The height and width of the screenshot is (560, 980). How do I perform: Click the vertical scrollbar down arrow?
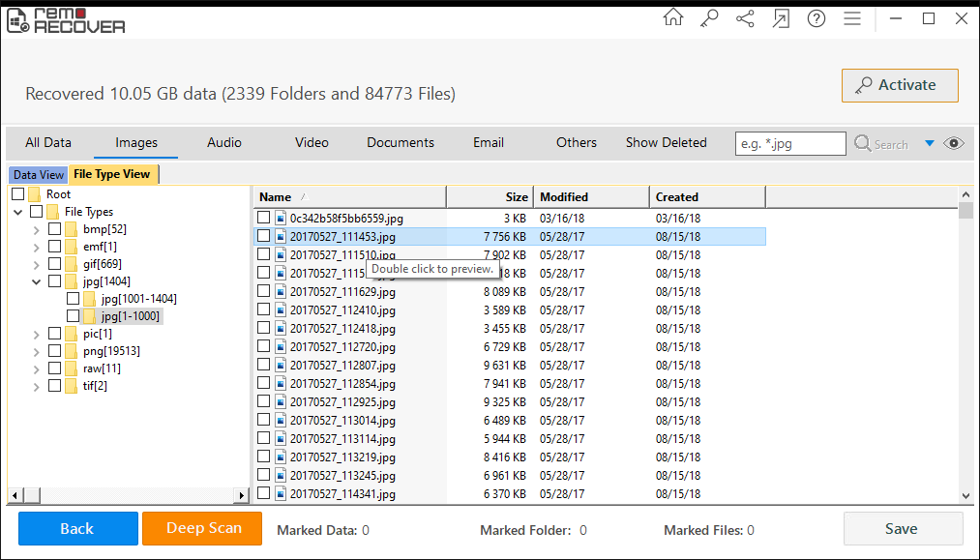965,495
